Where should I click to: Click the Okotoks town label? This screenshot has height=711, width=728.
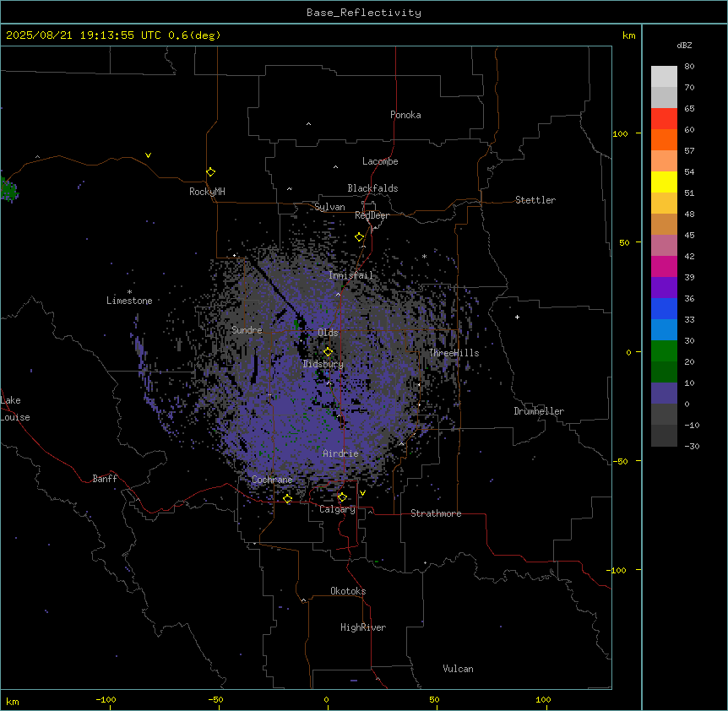[x=348, y=591]
